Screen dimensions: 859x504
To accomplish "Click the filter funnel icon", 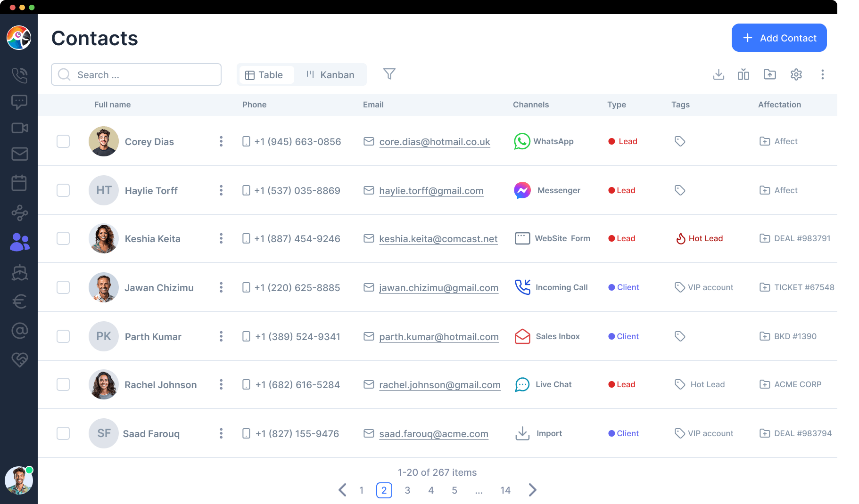I will coord(389,74).
